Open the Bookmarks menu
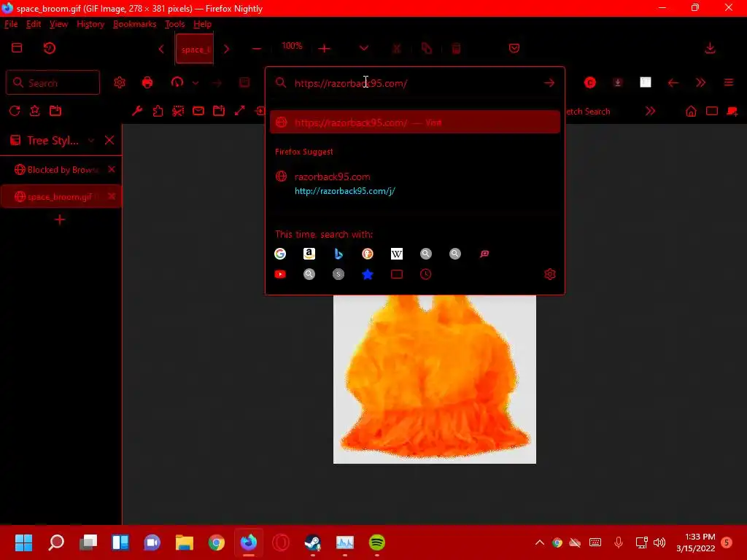Image resolution: width=747 pixels, height=560 pixels. pyautogui.click(x=134, y=24)
